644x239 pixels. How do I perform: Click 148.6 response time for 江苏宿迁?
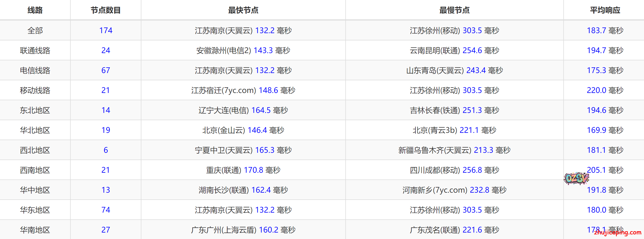click(268, 90)
